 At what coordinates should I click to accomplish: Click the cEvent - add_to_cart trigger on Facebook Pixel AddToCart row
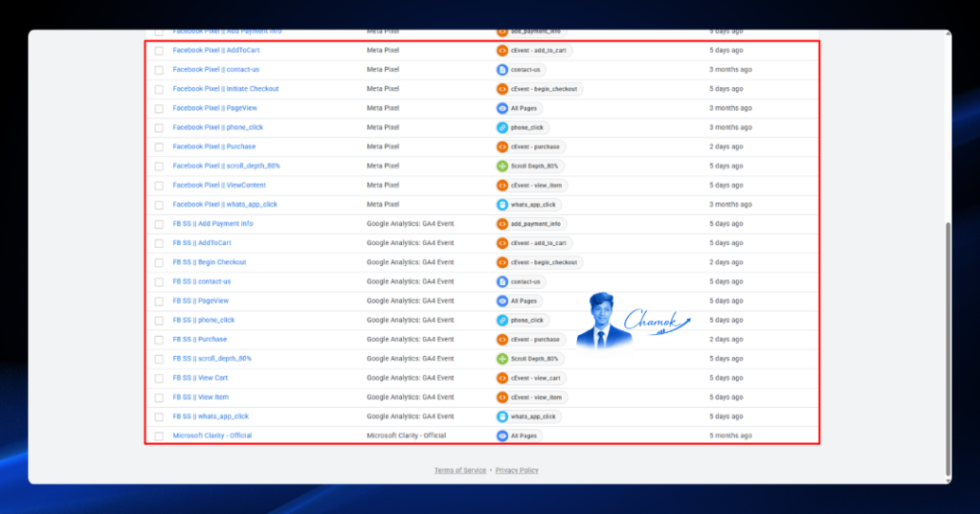pyautogui.click(x=534, y=51)
